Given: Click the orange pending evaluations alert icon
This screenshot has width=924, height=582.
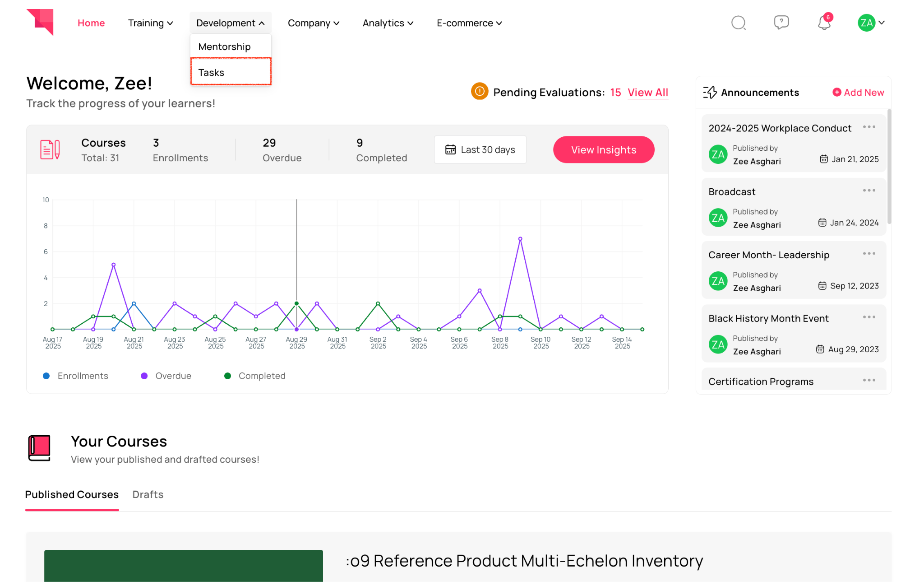Looking at the screenshot, I should click(480, 92).
